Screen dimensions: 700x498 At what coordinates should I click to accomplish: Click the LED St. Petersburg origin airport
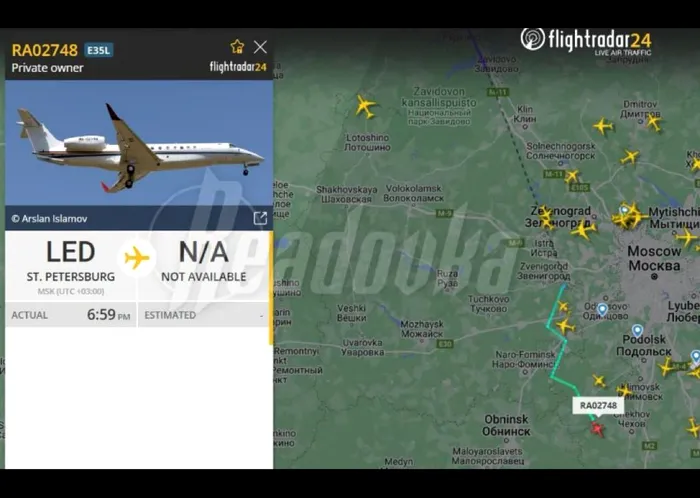pyautogui.click(x=71, y=262)
